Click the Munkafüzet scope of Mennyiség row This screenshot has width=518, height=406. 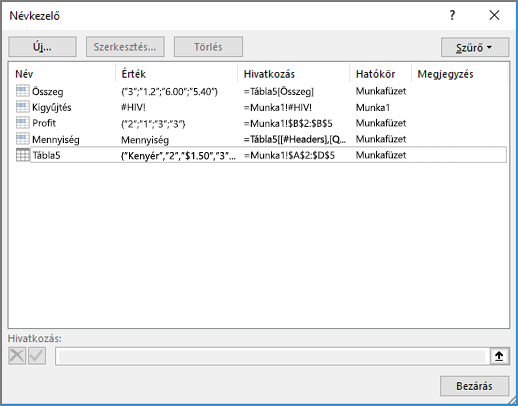point(381,139)
